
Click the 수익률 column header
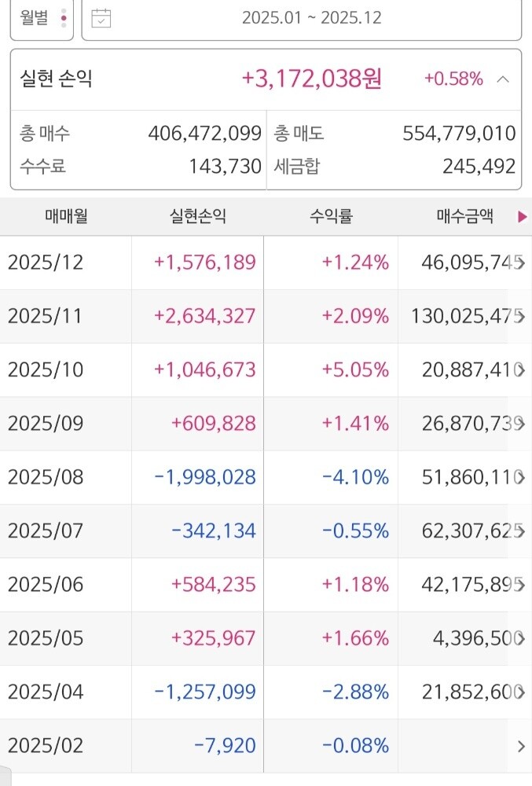click(x=331, y=217)
